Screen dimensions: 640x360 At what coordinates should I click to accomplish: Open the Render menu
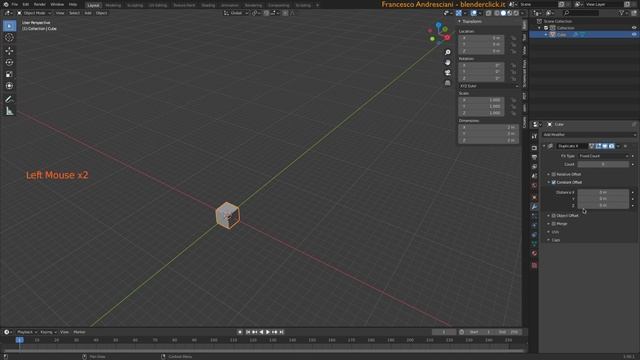(40, 4)
